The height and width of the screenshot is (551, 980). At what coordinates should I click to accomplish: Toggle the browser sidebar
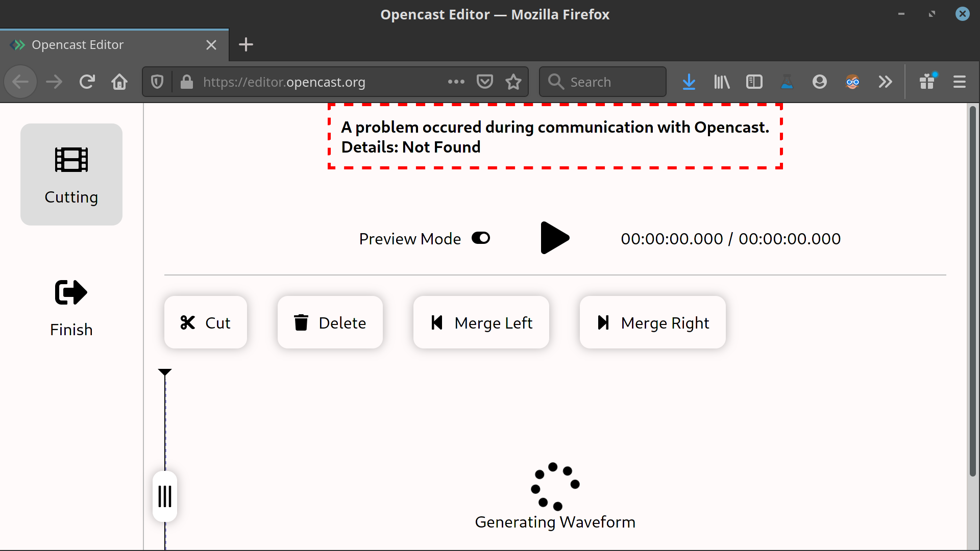[x=754, y=82]
